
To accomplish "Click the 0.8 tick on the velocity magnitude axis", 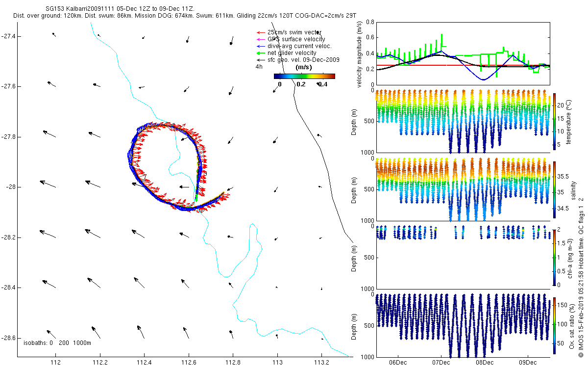I will click(x=370, y=22).
